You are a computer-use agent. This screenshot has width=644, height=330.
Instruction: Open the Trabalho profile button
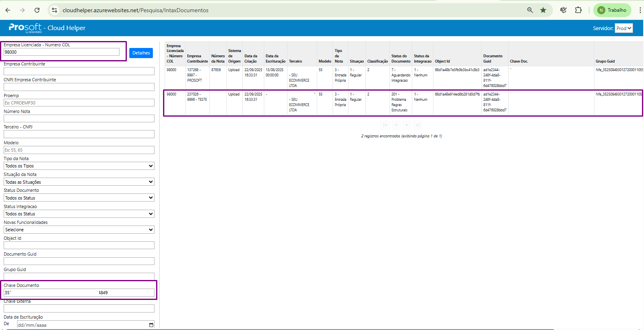612,10
